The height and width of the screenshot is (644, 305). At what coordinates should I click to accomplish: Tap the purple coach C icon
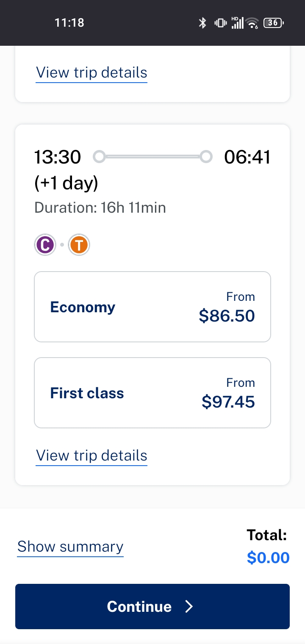tap(45, 245)
